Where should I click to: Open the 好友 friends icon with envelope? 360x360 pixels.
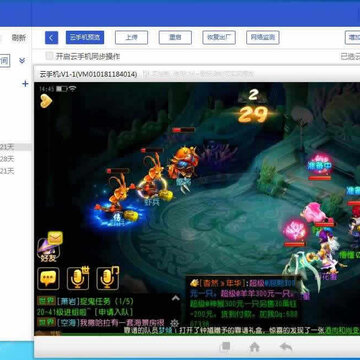49,247
